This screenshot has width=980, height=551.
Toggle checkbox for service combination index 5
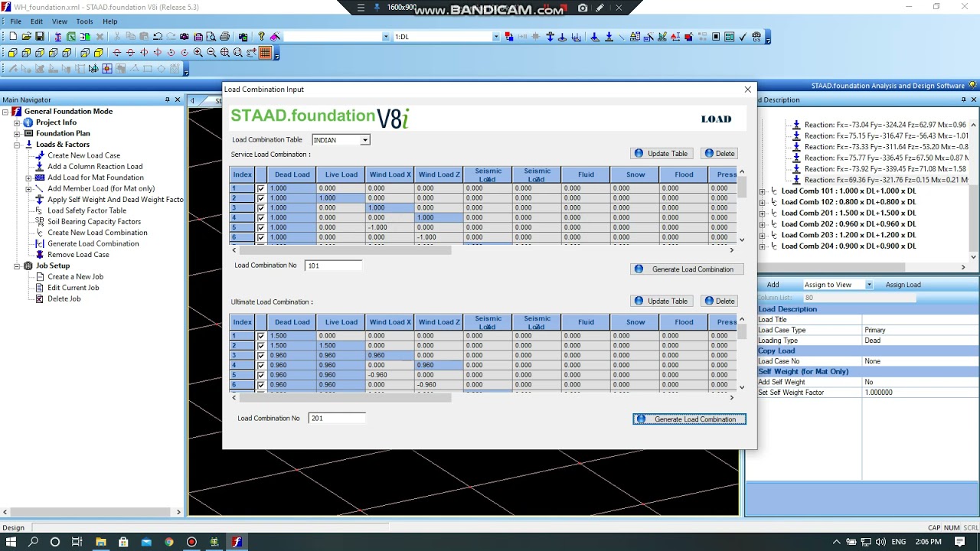(261, 227)
